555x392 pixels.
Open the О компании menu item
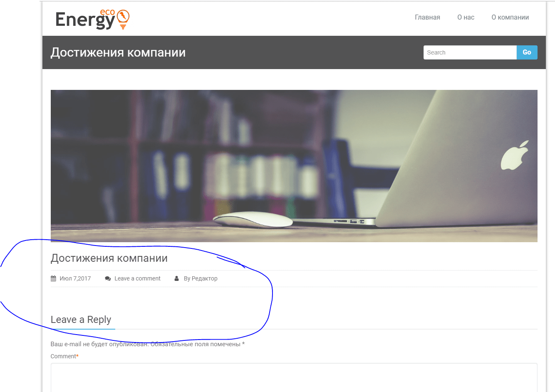pos(510,17)
